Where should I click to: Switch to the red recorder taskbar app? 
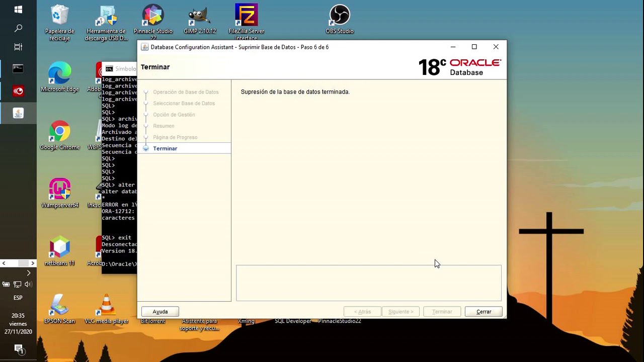click(18, 91)
